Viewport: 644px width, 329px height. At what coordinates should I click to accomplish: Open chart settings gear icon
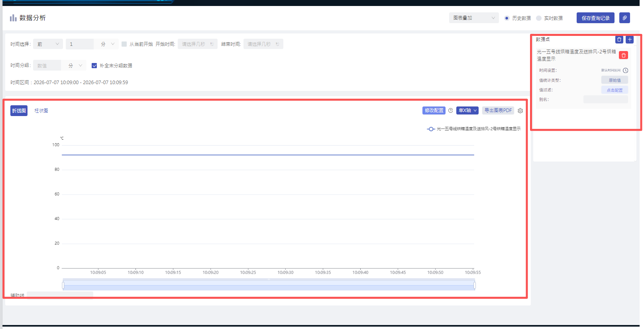point(520,111)
